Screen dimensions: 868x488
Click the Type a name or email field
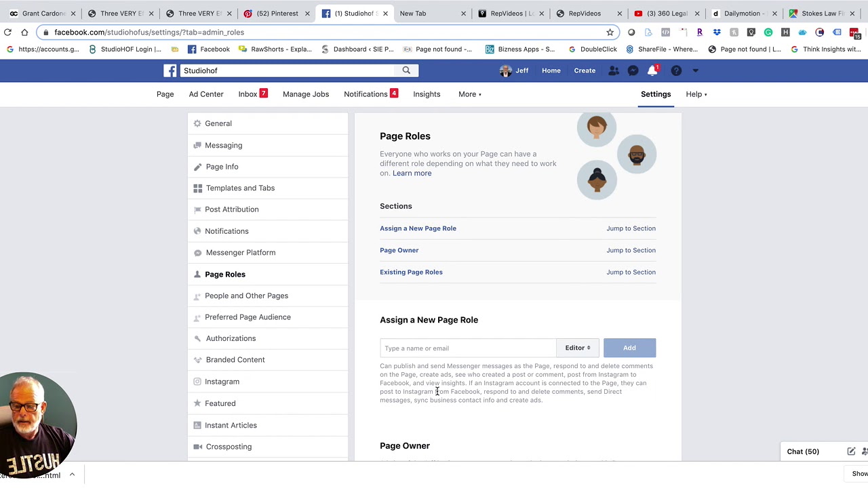[468, 348]
